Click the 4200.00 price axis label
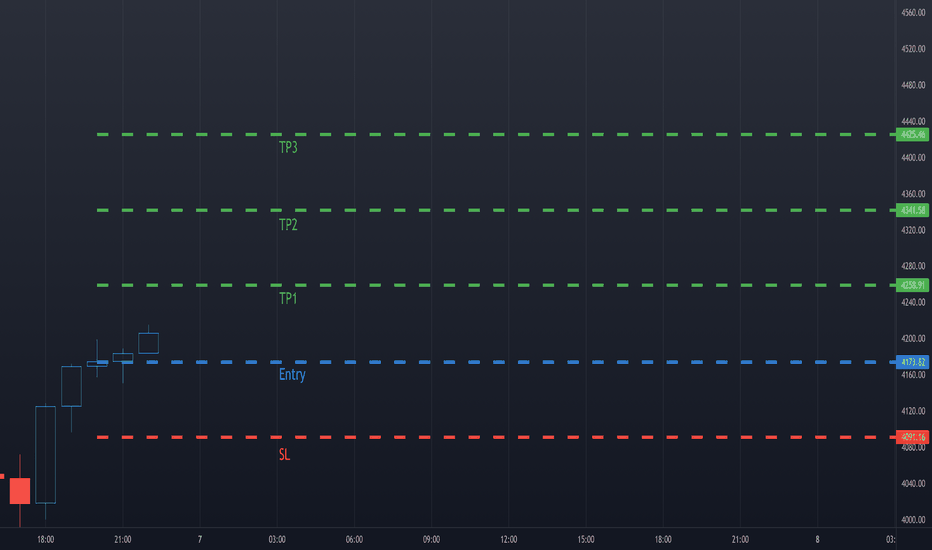 pos(913,338)
